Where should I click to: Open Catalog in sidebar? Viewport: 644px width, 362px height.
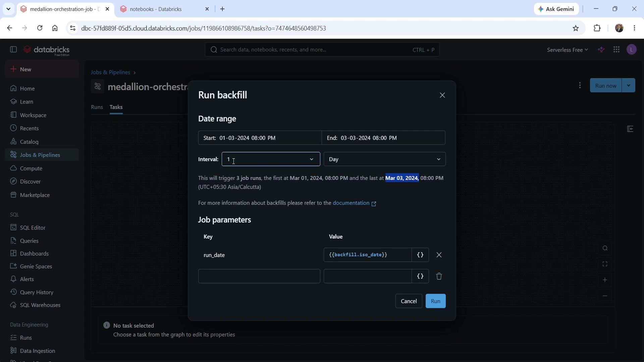tap(42, 142)
